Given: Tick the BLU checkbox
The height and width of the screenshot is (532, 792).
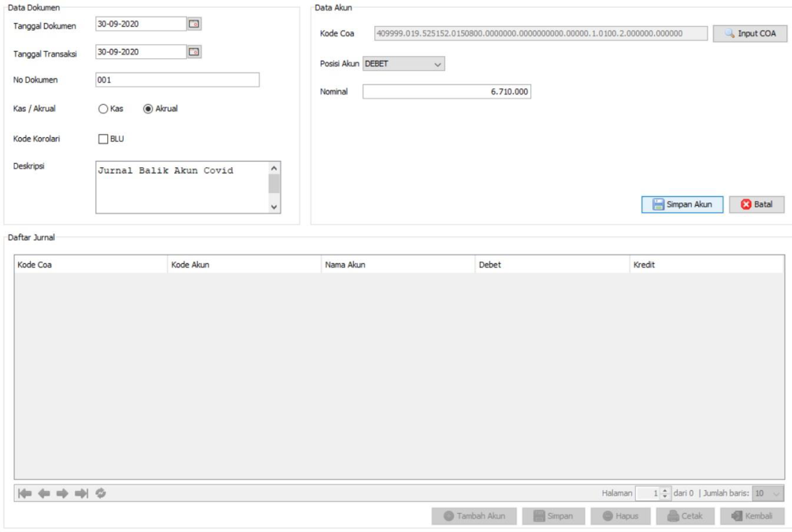Looking at the screenshot, I should coord(102,139).
